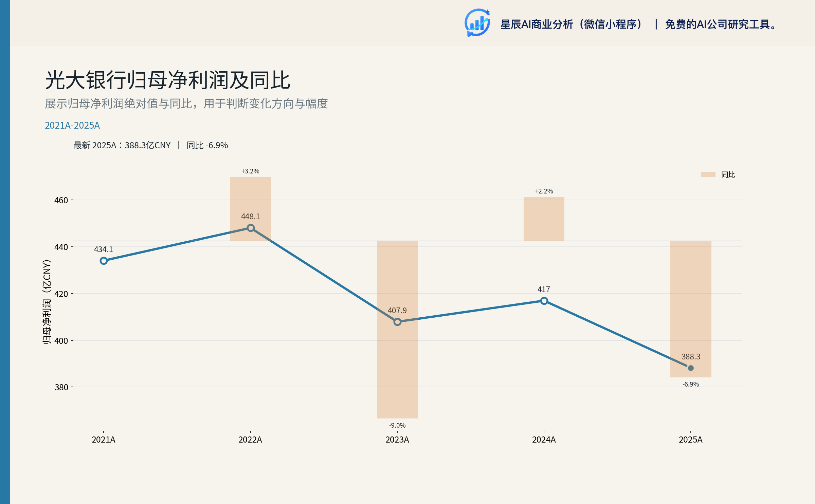This screenshot has width=815, height=504.
Task: Click the 同比 -6.9% summary text
Action: tap(207, 145)
